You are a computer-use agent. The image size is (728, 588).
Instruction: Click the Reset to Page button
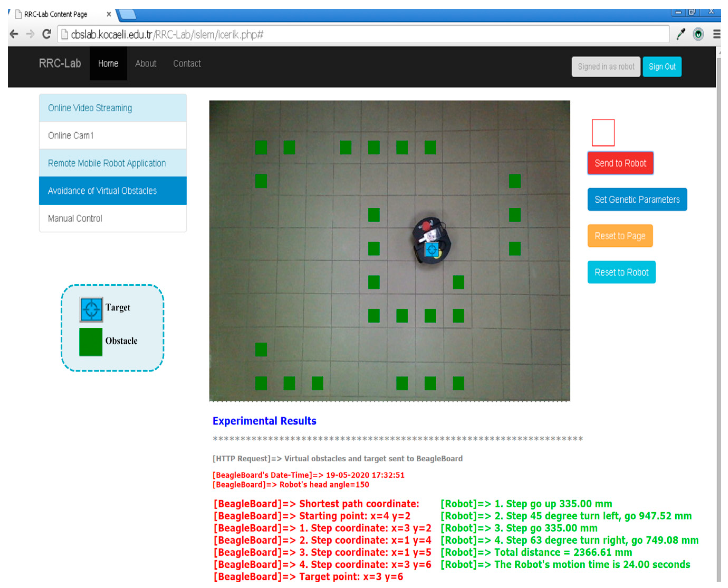(x=620, y=236)
